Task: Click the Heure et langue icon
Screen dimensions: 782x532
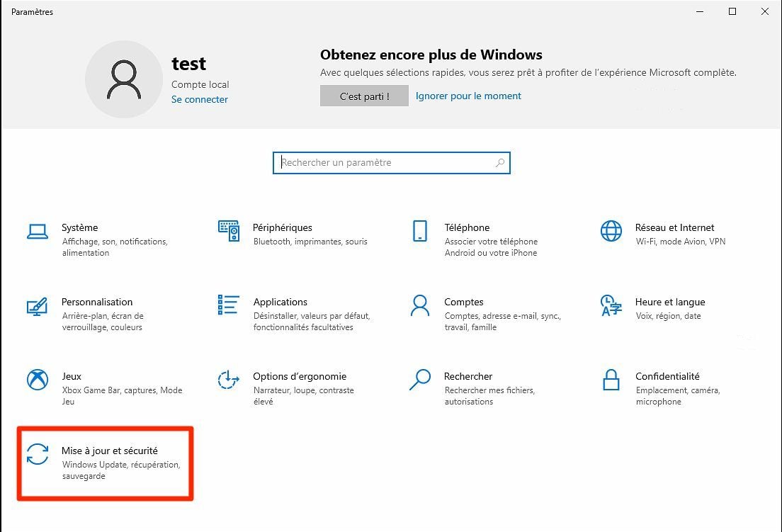Action: click(611, 305)
